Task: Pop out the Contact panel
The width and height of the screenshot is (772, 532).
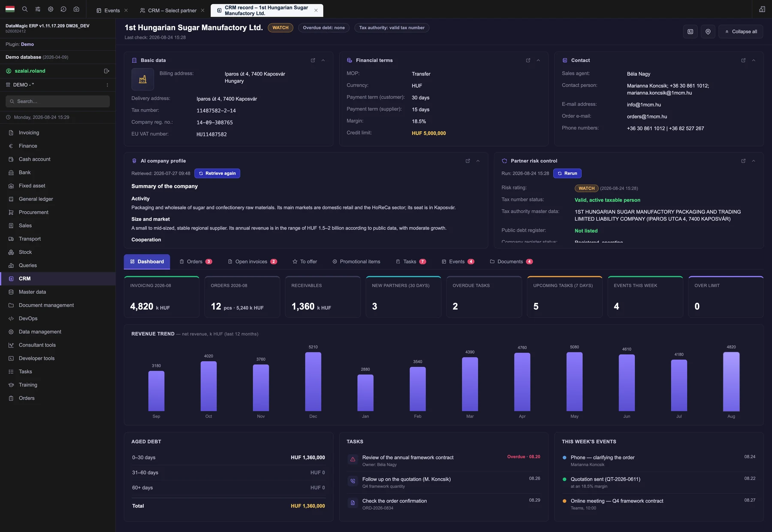Action: (x=743, y=60)
